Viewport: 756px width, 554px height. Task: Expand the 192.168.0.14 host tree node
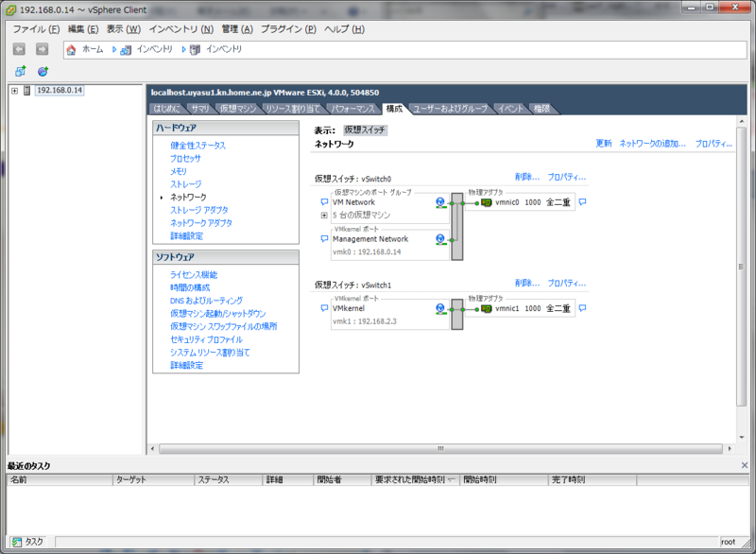coord(14,91)
